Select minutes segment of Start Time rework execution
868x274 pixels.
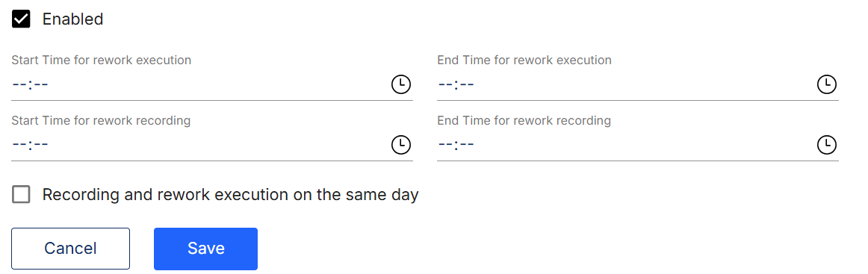41,84
